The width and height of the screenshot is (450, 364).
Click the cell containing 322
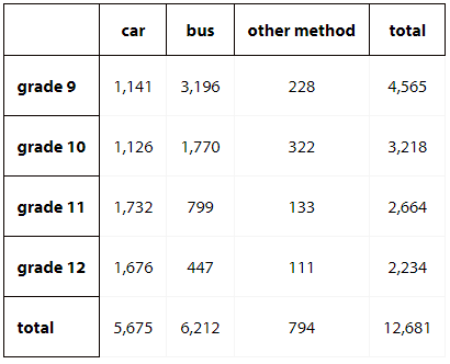point(302,147)
